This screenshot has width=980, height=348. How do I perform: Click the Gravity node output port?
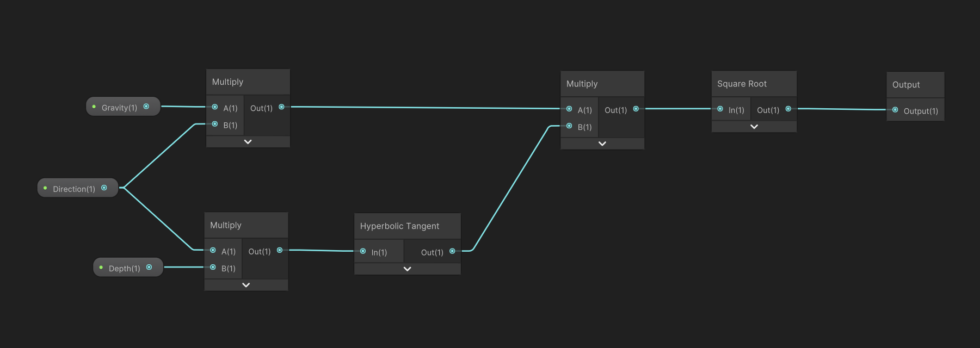(146, 107)
